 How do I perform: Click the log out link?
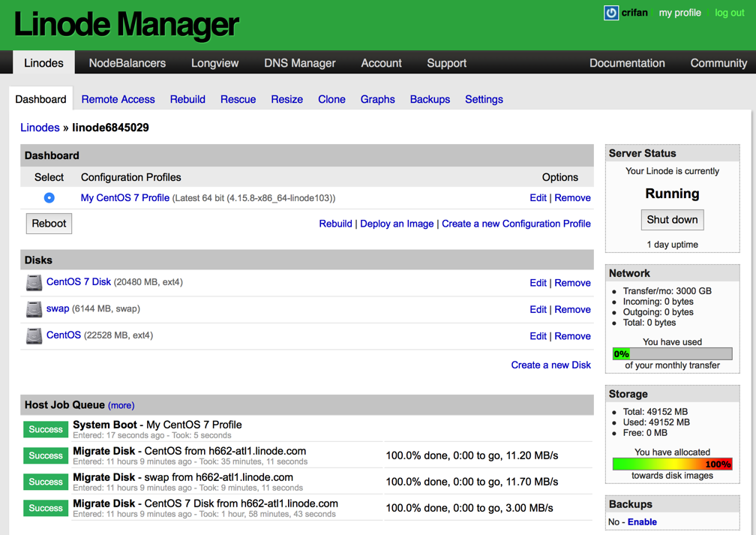point(730,13)
